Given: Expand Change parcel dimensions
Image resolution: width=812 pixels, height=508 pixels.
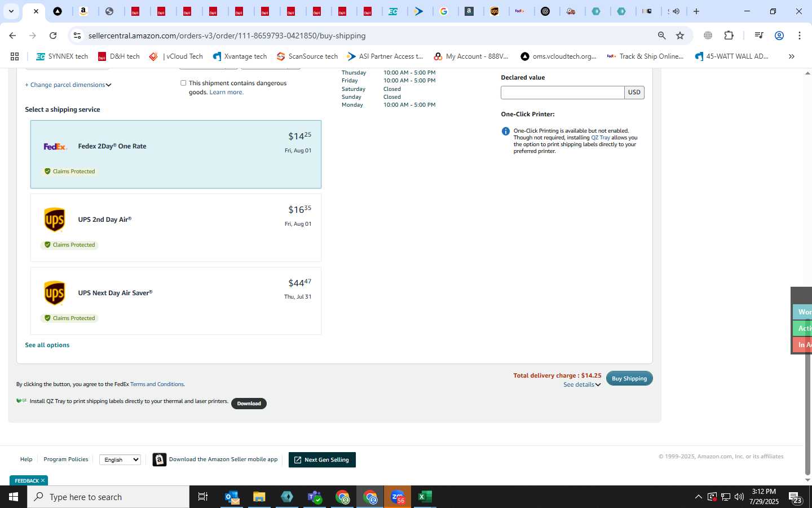Looking at the screenshot, I should pos(68,85).
